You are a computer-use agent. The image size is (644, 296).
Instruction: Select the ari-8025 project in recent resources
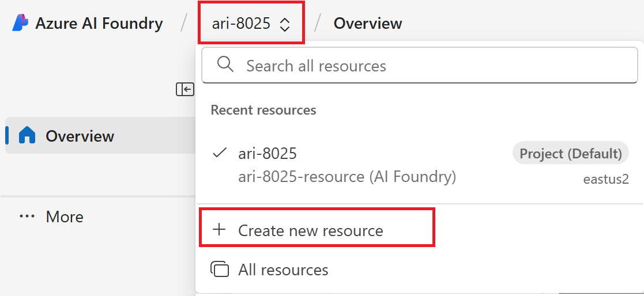tap(268, 153)
